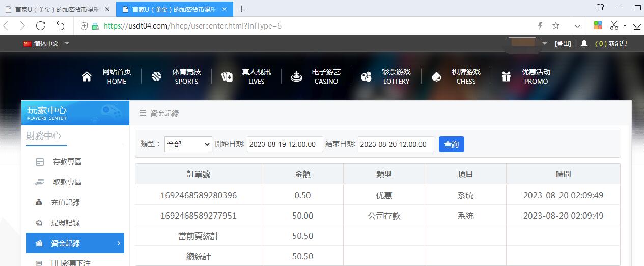Click the 當前頁統計 row label
The width and height of the screenshot is (644, 266).
(x=199, y=236)
